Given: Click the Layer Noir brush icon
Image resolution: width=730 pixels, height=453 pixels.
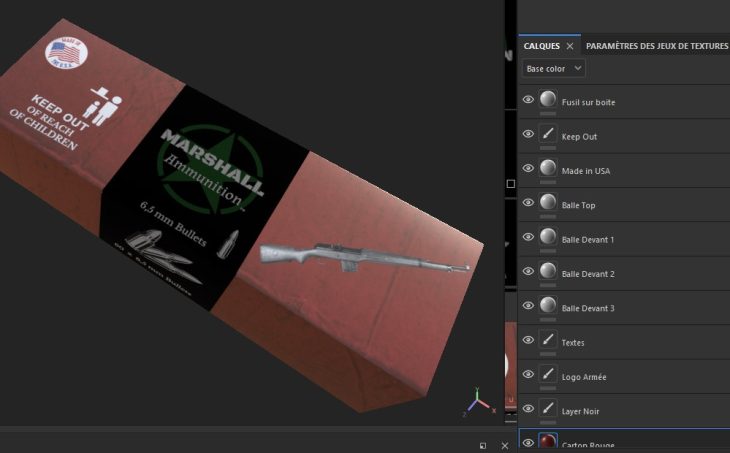Looking at the screenshot, I should tap(548, 408).
